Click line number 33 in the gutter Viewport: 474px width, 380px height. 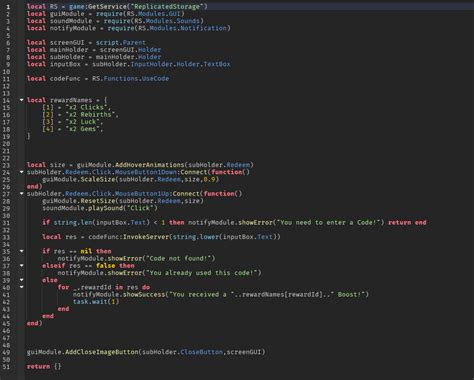pos(7,237)
